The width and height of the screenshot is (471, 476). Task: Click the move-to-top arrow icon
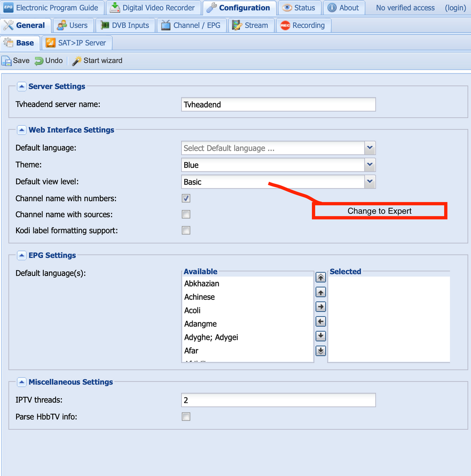point(321,278)
